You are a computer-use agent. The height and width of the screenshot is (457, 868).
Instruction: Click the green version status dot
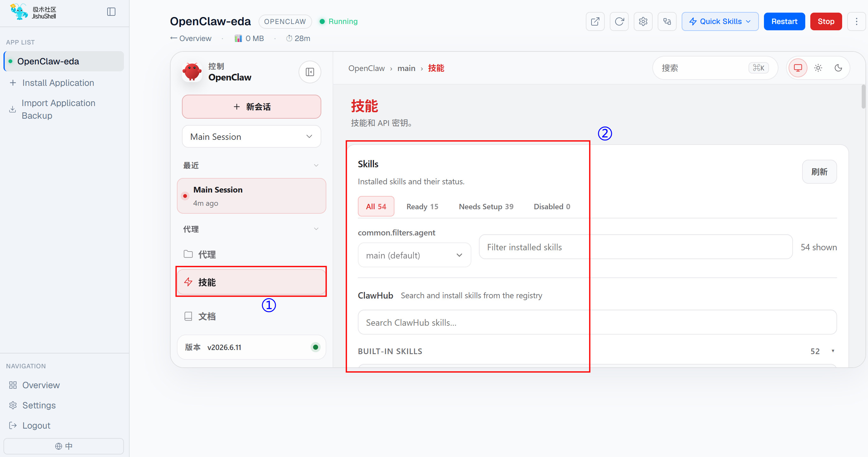pos(315,347)
